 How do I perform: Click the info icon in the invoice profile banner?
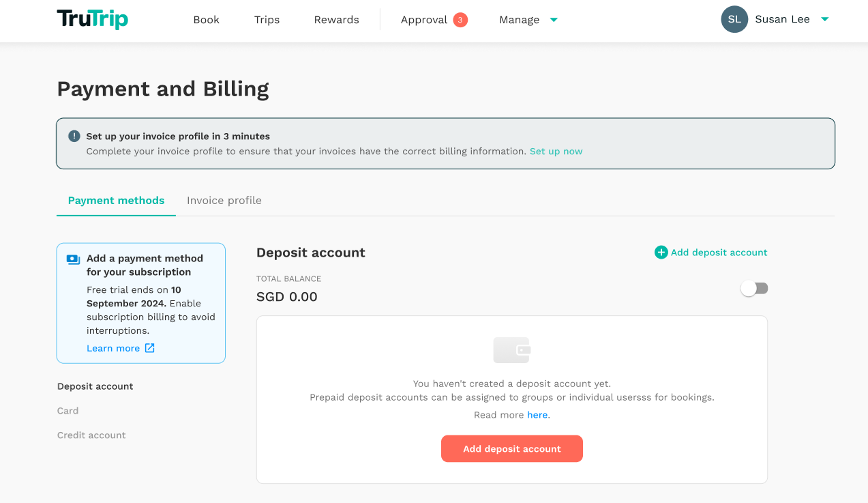click(x=74, y=136)
